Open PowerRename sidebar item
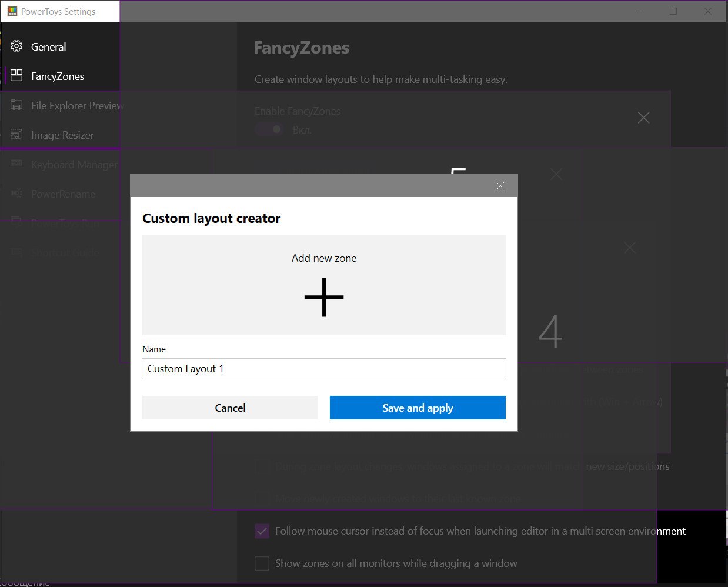728x587 pixels. click(63, 194)
